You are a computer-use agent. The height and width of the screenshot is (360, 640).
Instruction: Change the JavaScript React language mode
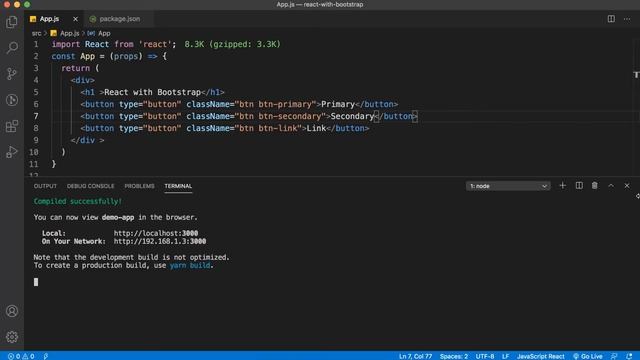click(x=541, y=356)
